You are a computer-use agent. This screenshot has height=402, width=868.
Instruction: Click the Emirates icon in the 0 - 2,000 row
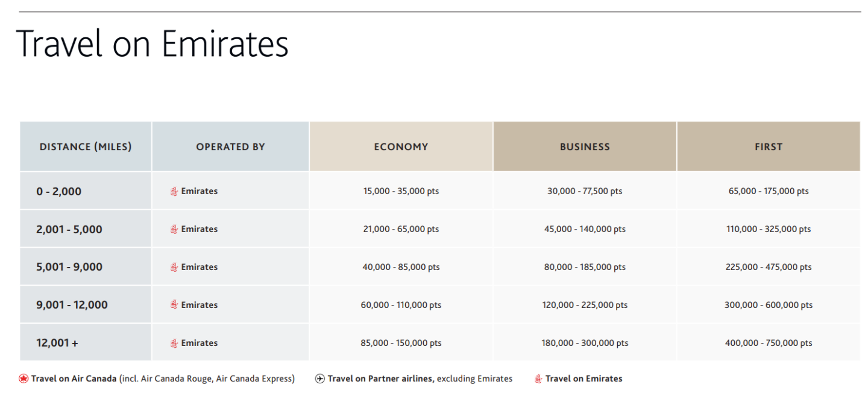(x=174, y=191)
